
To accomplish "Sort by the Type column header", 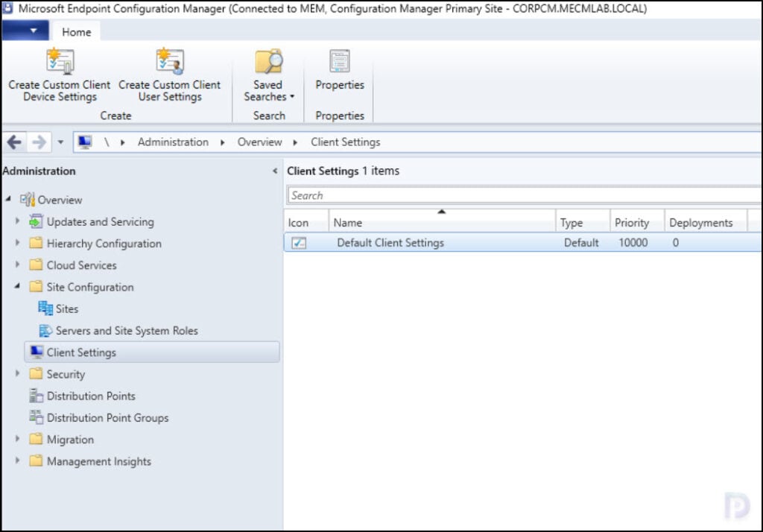I will [x=583, y=223].
